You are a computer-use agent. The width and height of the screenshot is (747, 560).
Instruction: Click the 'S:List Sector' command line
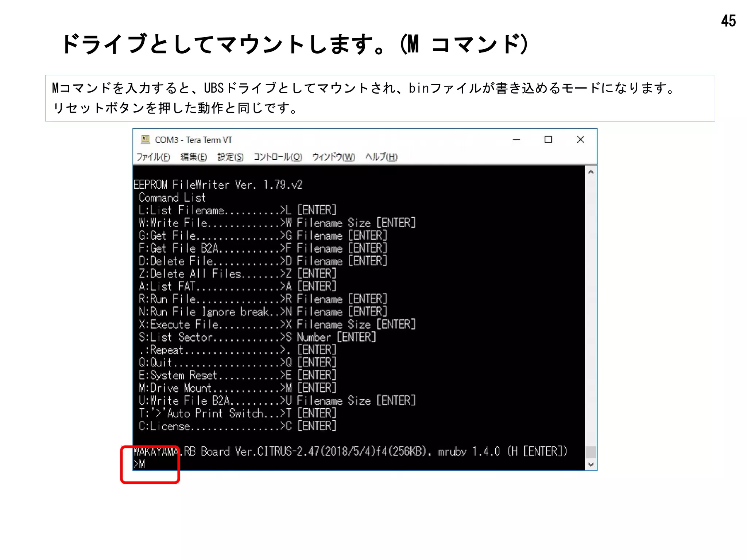tap(257, 337)
